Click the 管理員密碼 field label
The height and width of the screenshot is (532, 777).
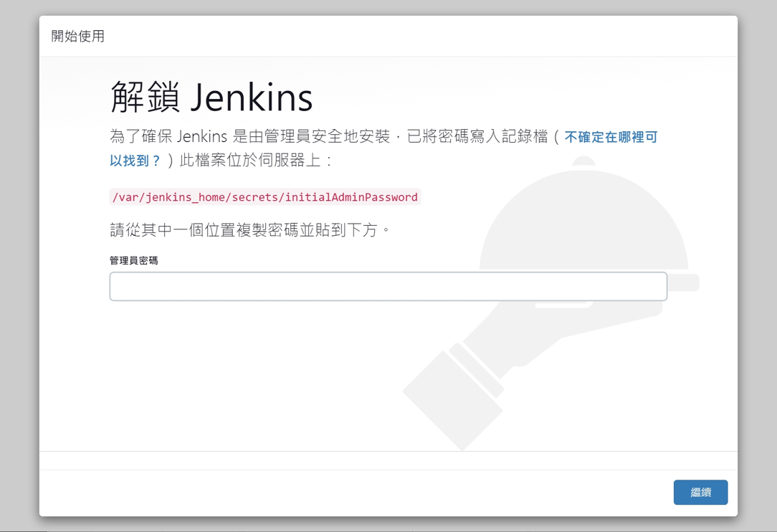[134, 260]
